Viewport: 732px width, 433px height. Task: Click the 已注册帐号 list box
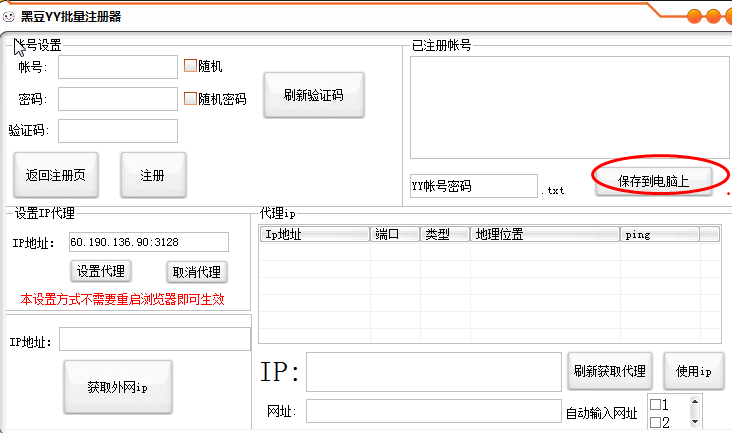(570, 108)
